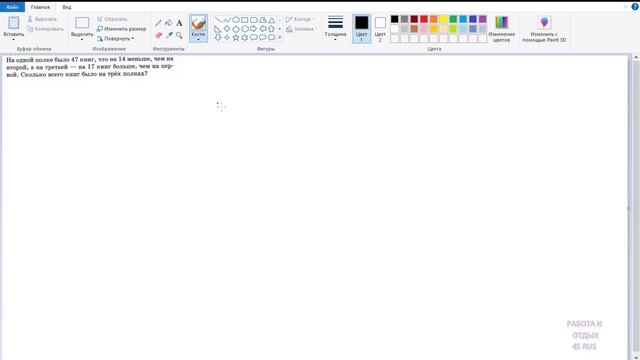
Task: Choose the Diamond shape
Action: (227, 29)
